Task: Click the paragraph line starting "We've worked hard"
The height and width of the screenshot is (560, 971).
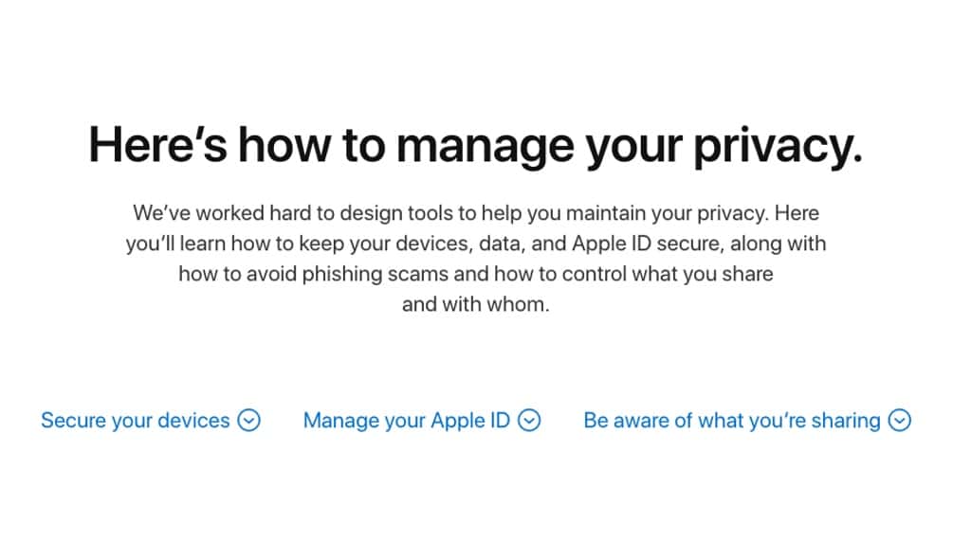Action: click(x=475, y=212)
